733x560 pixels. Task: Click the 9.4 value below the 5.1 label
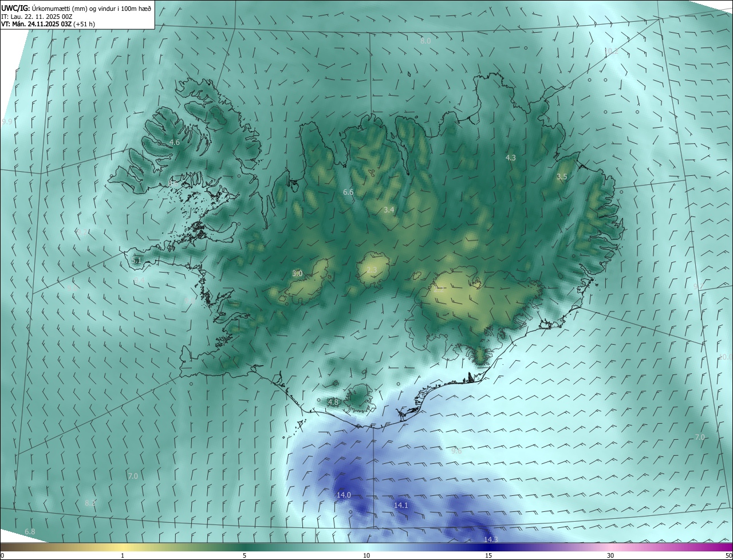point(139,280)
